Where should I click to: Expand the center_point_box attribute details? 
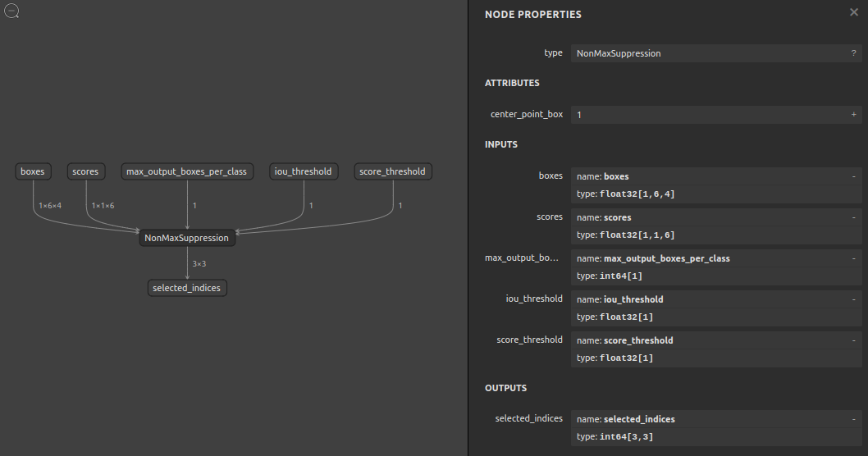click(x=853, y=115)
